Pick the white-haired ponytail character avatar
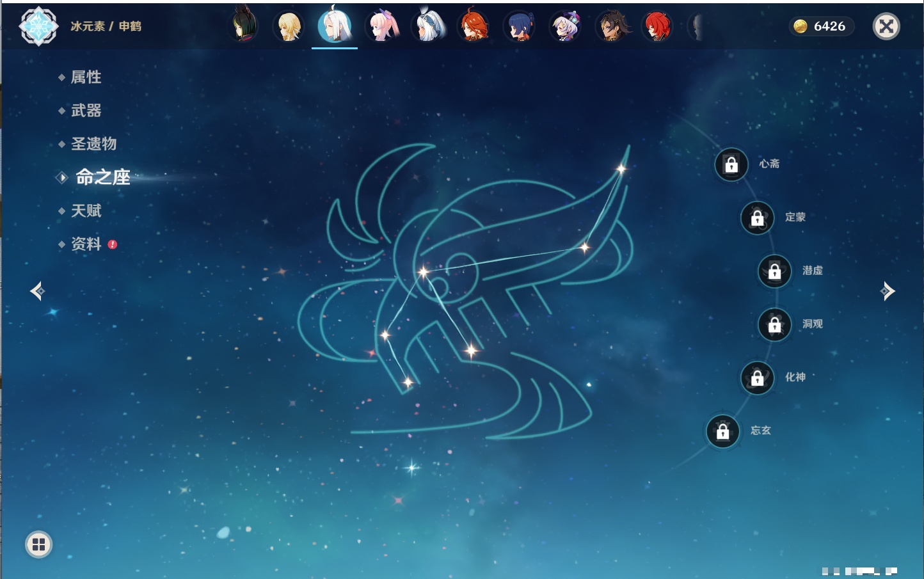The image size is (924, 579). (428, 27)
